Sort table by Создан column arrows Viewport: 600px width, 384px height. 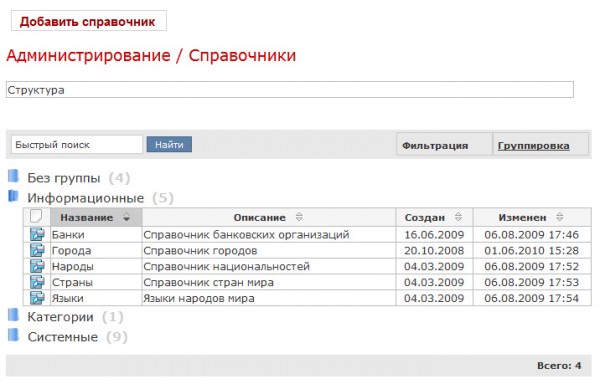click(458, 217)
